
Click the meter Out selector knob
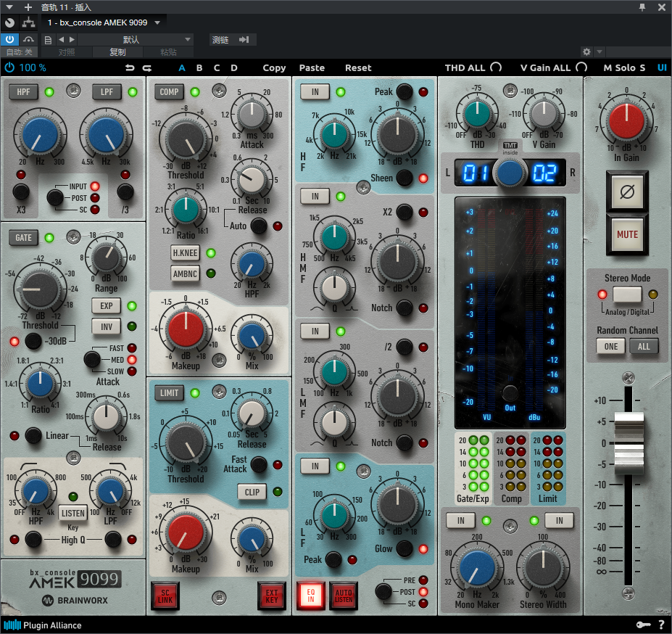coord(510,393)
